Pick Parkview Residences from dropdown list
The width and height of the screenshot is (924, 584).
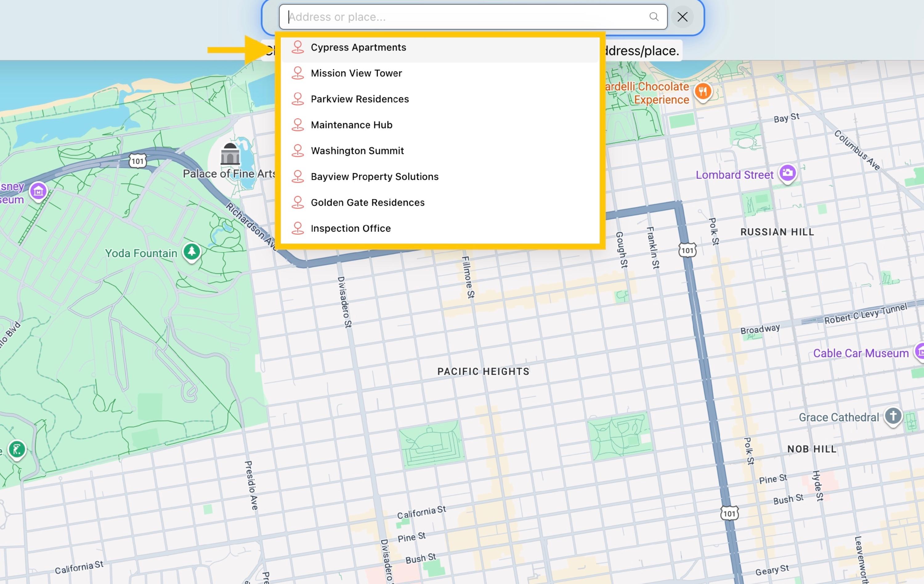359,99
